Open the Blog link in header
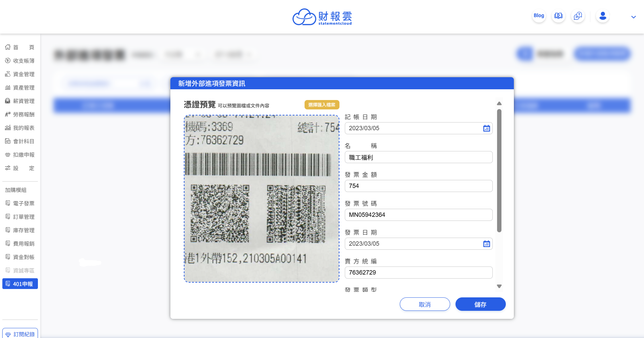 [539, 16]
